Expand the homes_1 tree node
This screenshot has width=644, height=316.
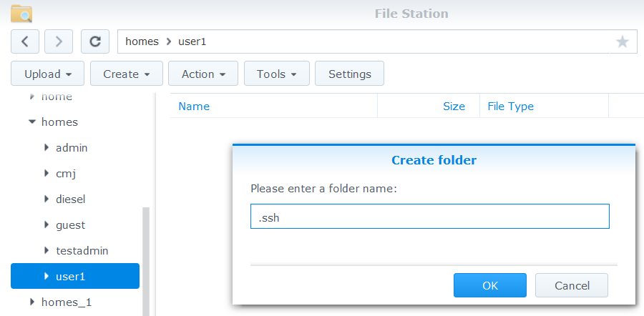click(32, 302)
